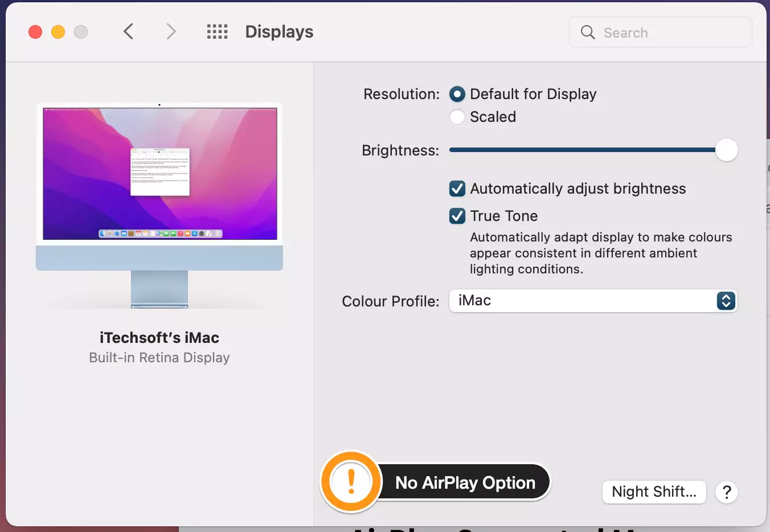Open help with the question mark button
Image resolution: width=770 pixels, height=532 pixels.
[x=727, y=492]
